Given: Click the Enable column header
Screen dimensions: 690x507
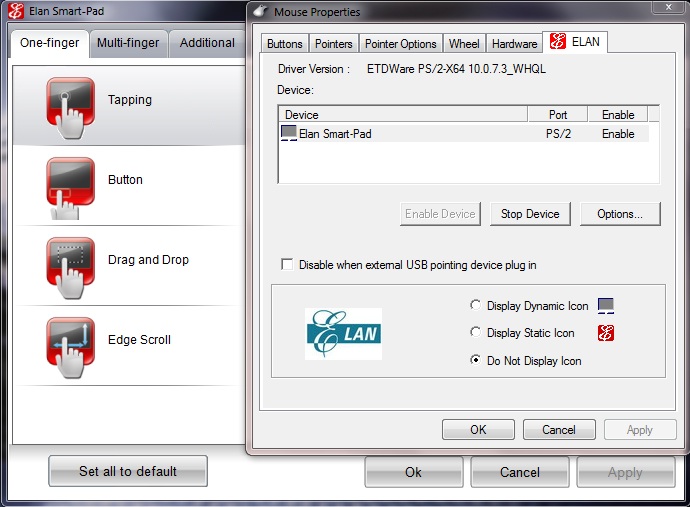Looking at the screenshot, I should (x=618, y=114).
